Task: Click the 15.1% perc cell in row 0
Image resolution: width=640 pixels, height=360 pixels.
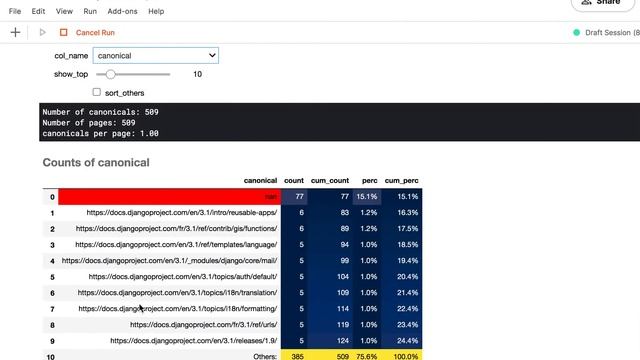Action: (367, 197)
